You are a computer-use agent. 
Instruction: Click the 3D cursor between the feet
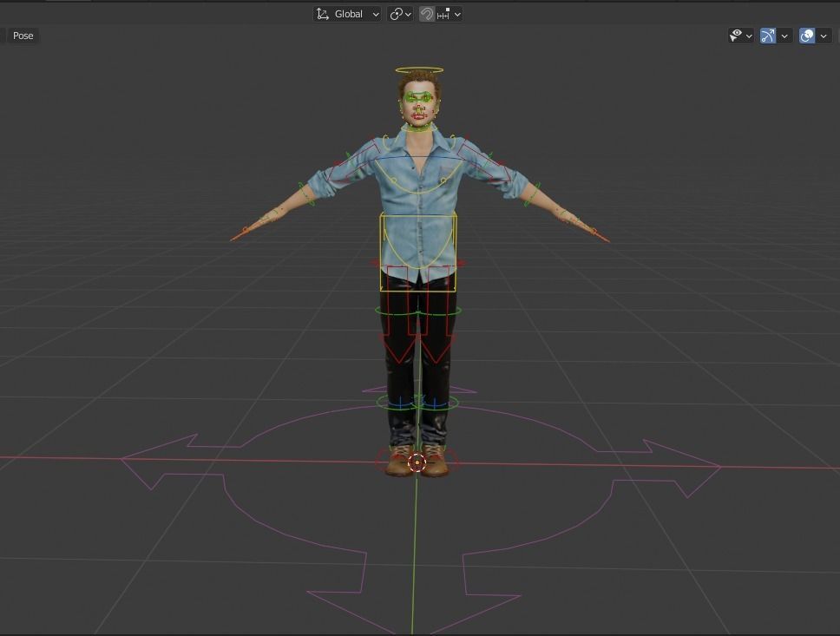tap(417, 462)
